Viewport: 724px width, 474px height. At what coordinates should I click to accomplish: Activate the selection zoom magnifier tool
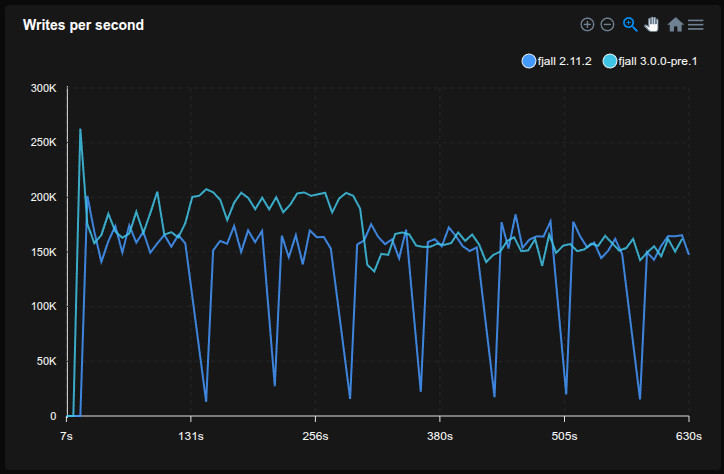[630, 24]
